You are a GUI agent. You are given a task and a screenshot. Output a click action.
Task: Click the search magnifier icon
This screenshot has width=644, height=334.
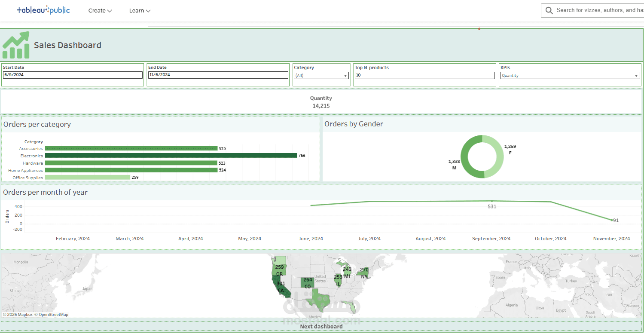coord(549,10)
